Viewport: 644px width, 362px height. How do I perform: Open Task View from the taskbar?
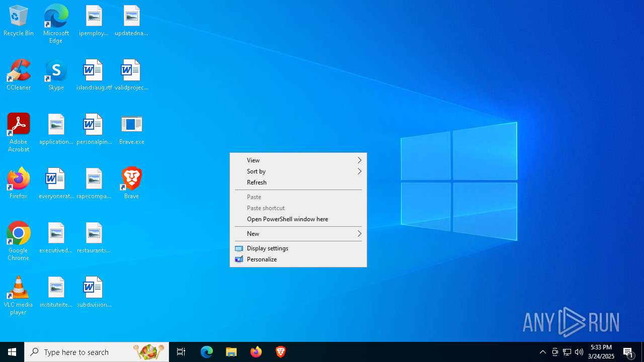tap(181, 352)
